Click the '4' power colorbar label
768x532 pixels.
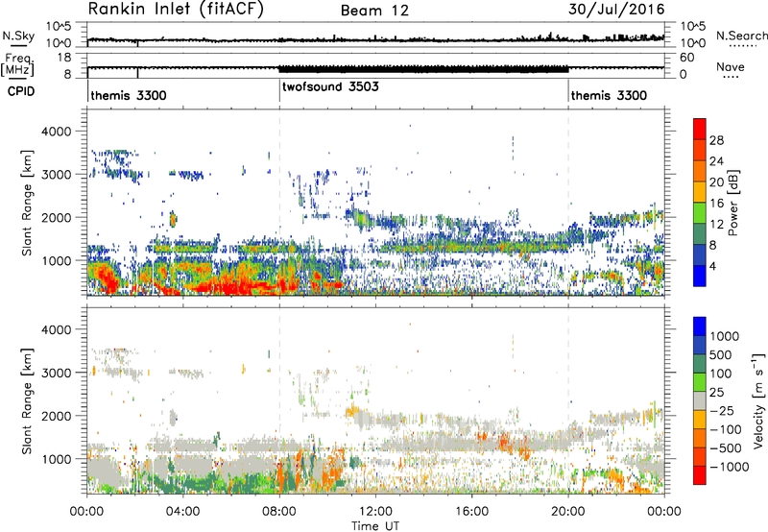[x=713, y=266]
